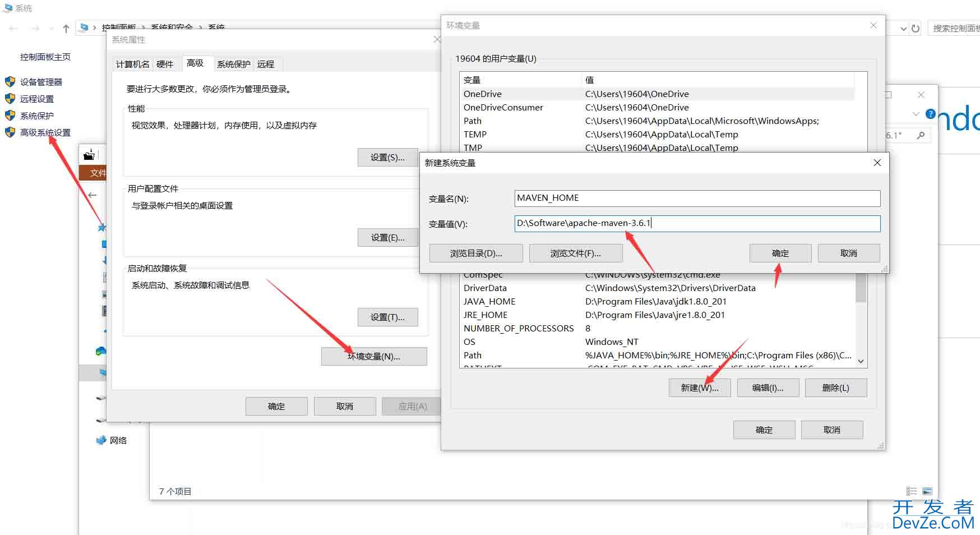
Task: Confirm new system variable with 确定
Action: 780,253
